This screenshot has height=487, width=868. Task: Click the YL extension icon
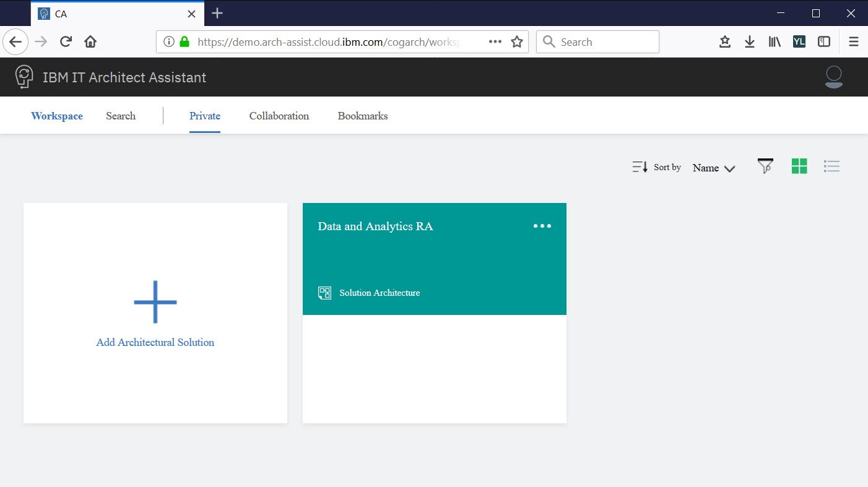coord(799,42)
